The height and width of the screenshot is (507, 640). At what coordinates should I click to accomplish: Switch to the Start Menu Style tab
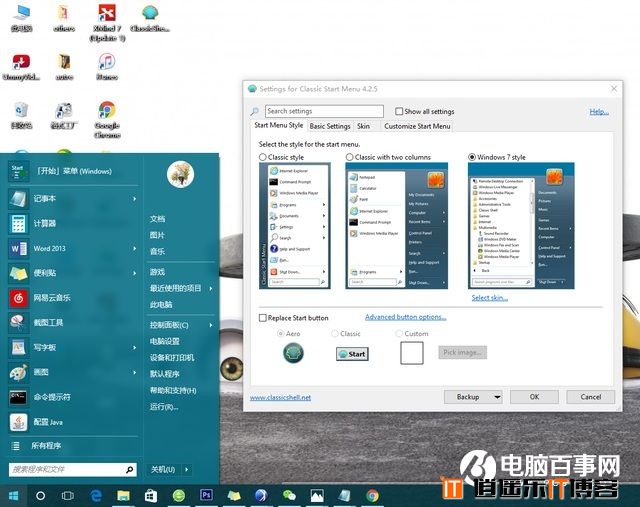coord(278,125)
